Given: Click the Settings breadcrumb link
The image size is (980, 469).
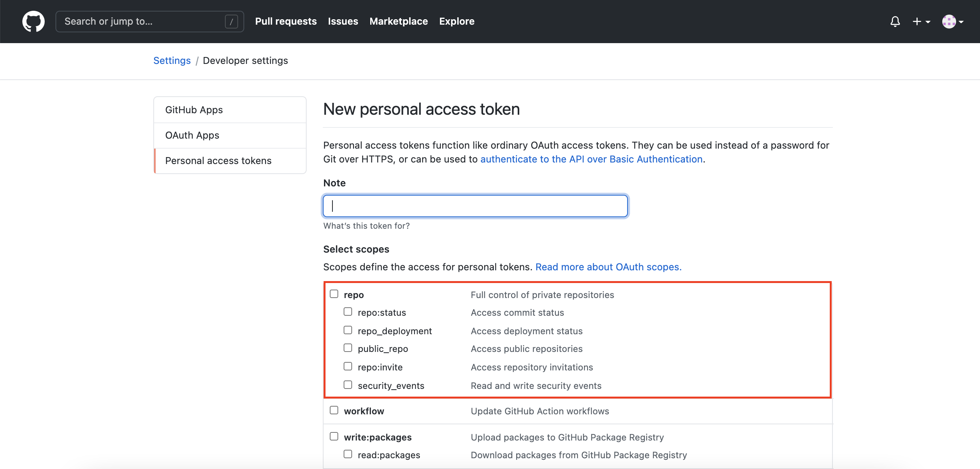Looking at the screenshot, I should 172,60.
